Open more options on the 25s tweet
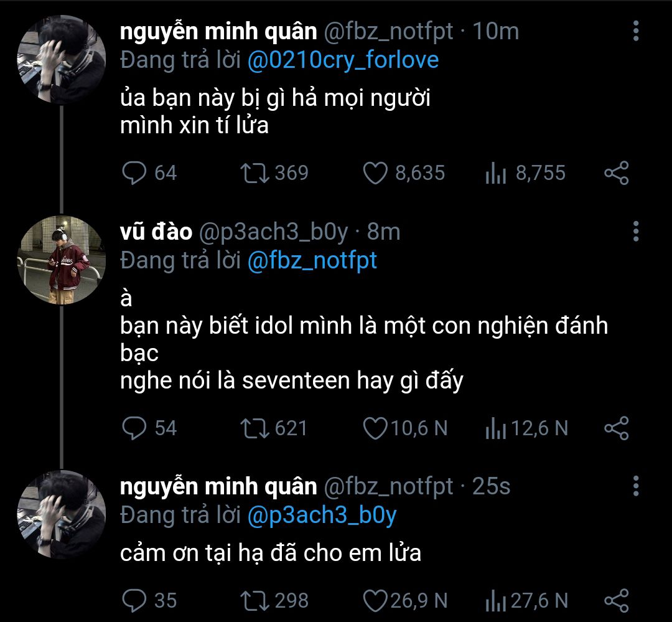 (635, 486)
